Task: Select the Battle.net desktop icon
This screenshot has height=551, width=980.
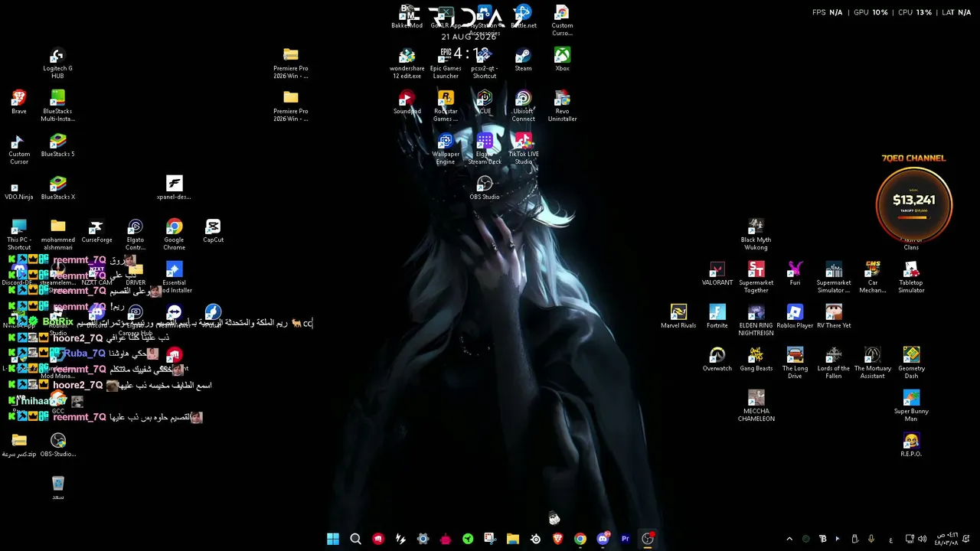Action: click(523, 17)
